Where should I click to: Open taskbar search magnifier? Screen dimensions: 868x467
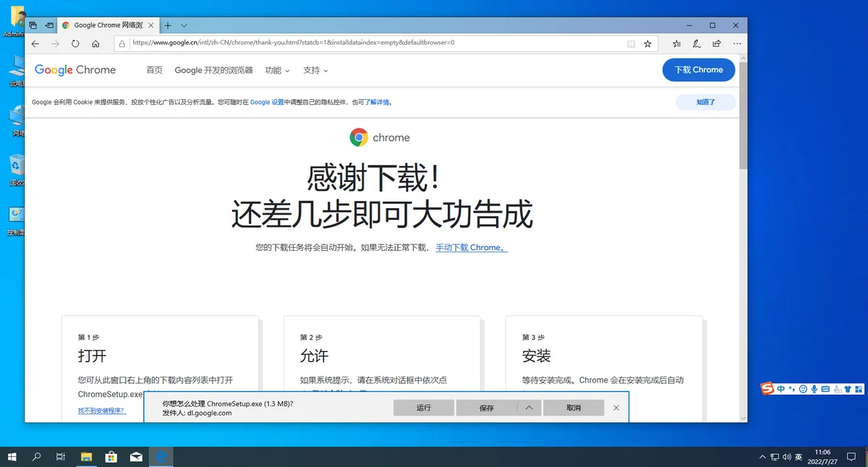(37, 457)
